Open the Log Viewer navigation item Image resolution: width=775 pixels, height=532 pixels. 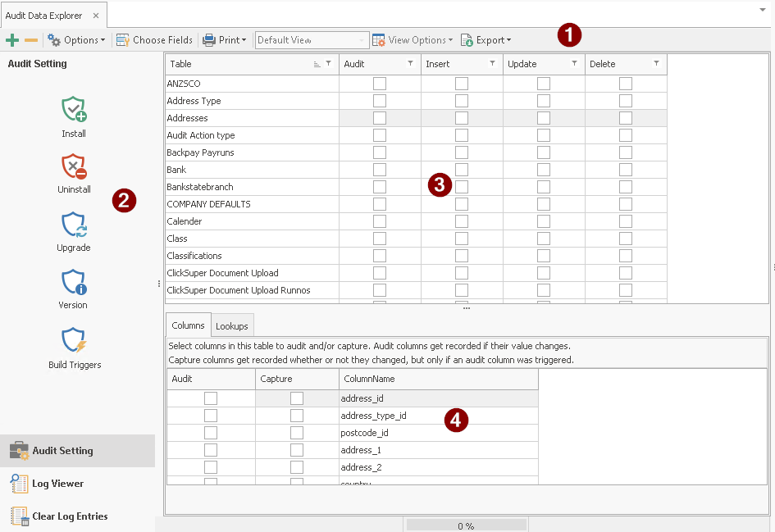tap(78, 484)
